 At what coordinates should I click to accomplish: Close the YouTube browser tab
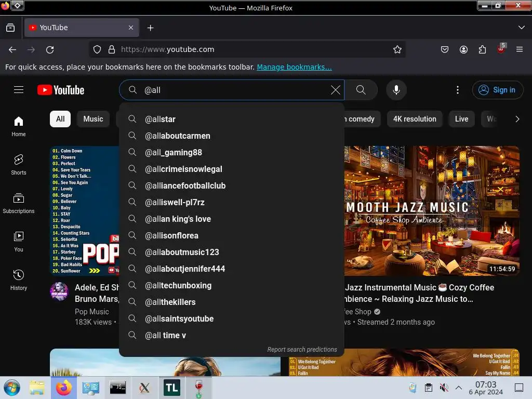pos(130,28)
